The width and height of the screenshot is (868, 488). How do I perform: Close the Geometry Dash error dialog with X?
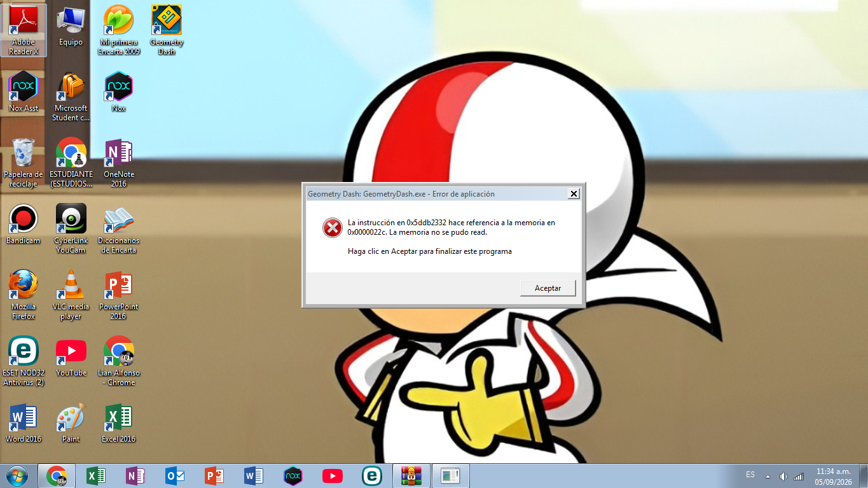tap(574, 193)
